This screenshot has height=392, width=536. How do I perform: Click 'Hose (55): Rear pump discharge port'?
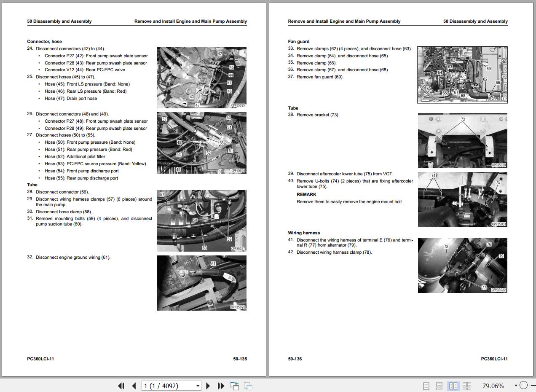(x=81, y=178)
